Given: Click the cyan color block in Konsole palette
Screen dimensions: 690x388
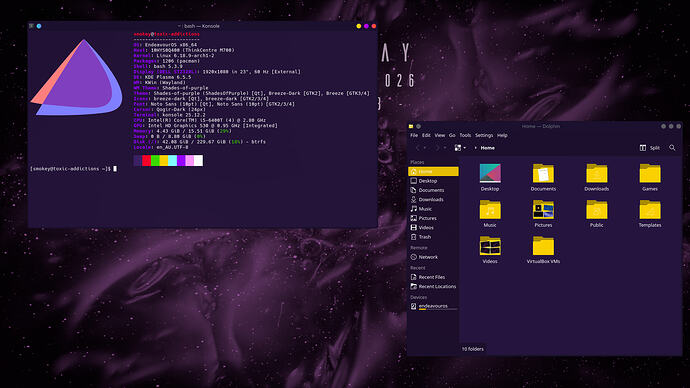Looking at the screenshot, I should [x=172, y=161].
